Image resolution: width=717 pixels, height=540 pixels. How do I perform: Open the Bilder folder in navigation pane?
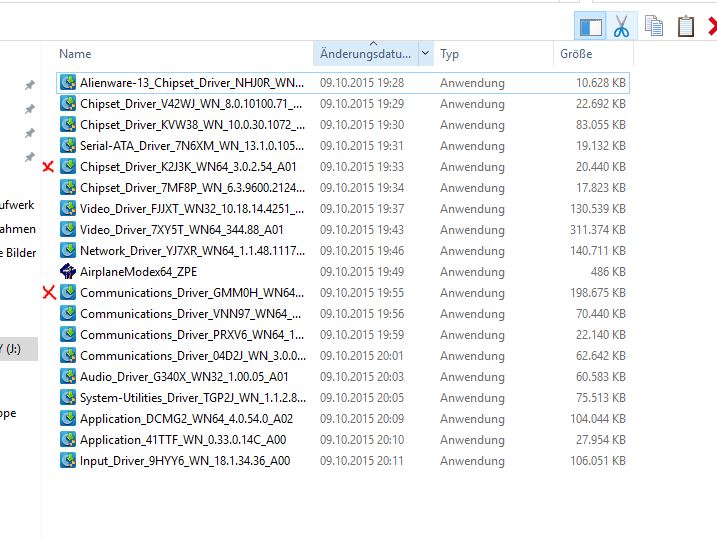point(18,253)
